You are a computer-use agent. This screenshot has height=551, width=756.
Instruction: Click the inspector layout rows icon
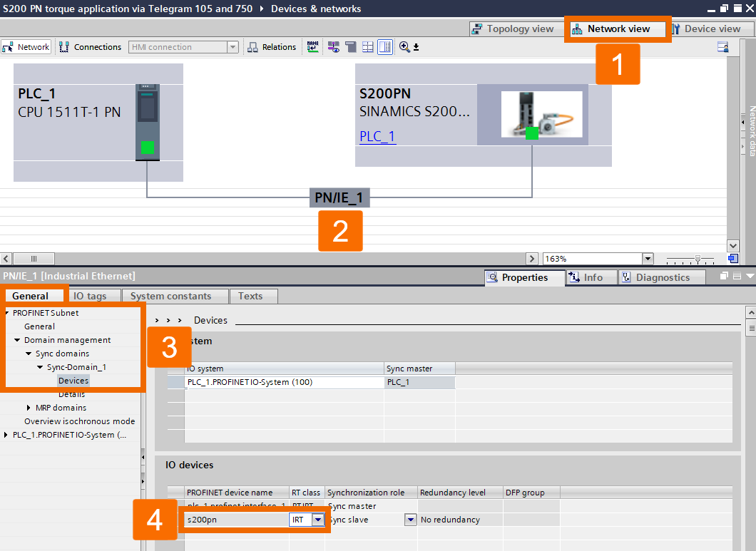pos(737,277)
